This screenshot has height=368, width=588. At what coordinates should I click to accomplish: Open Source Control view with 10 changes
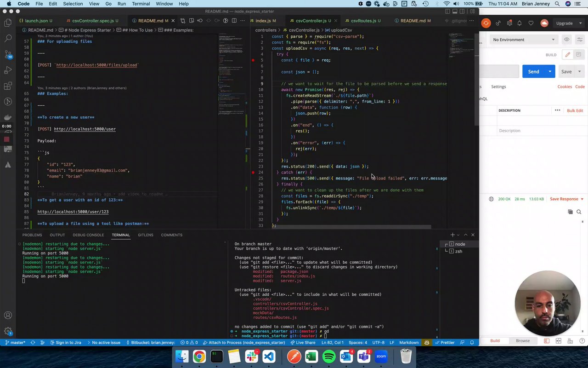tap(8, 54)
